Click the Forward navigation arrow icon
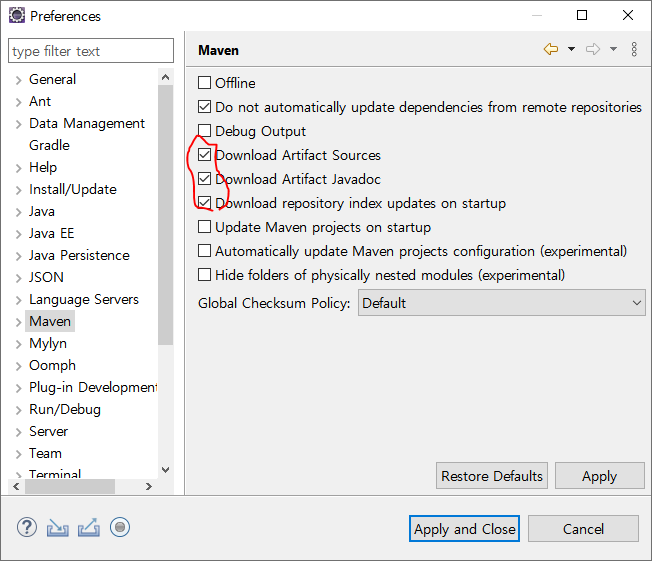The height and width of the screenshot is (561, 652). click(x=593, y=49)
